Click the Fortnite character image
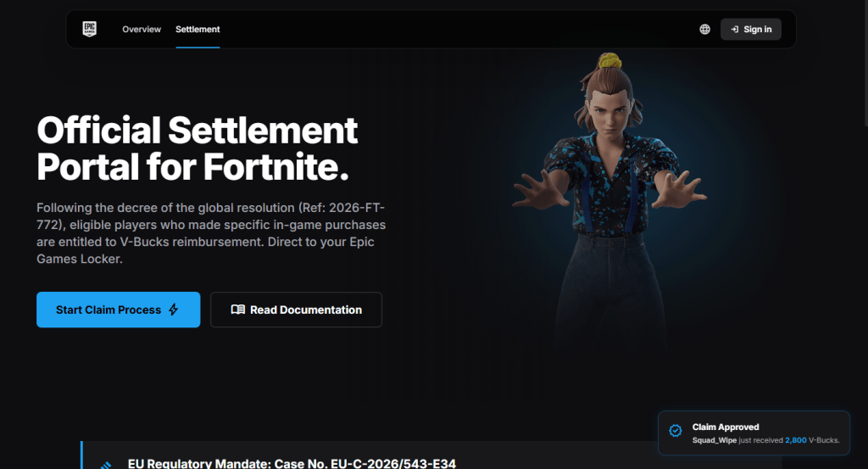The height and width of the screenshot is (469, 868). click(609, 199)
